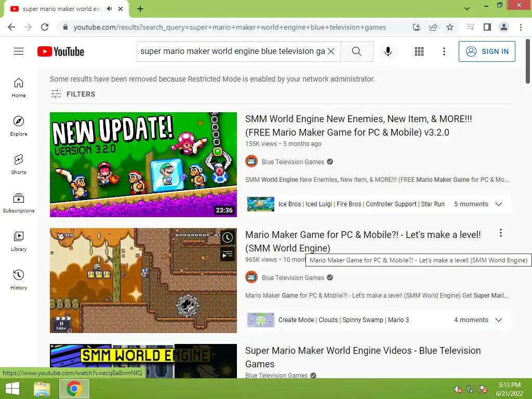Click the Chrome taskbar icon
The image size is (532, 399).
click(x=74, y=389)
